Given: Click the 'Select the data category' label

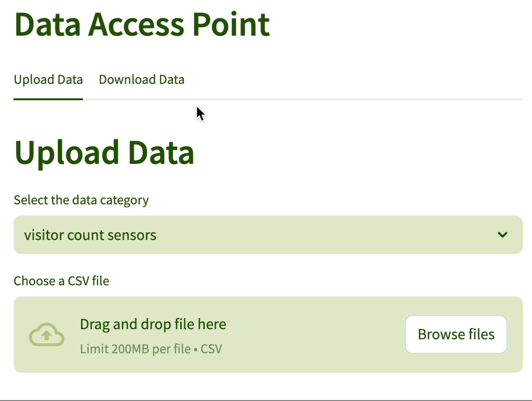Looking at the screenshot, I should pyautogui.click(x=81, y=200).
